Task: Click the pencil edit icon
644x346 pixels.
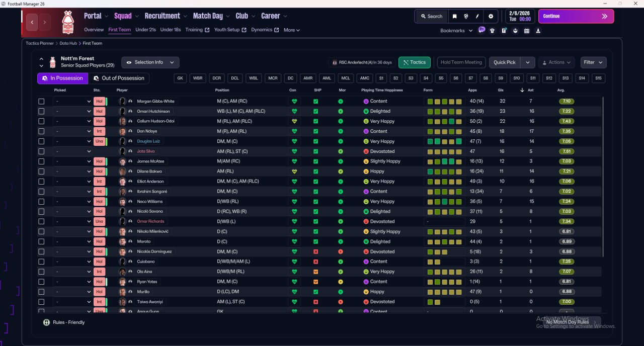Action: pos(477,16)
